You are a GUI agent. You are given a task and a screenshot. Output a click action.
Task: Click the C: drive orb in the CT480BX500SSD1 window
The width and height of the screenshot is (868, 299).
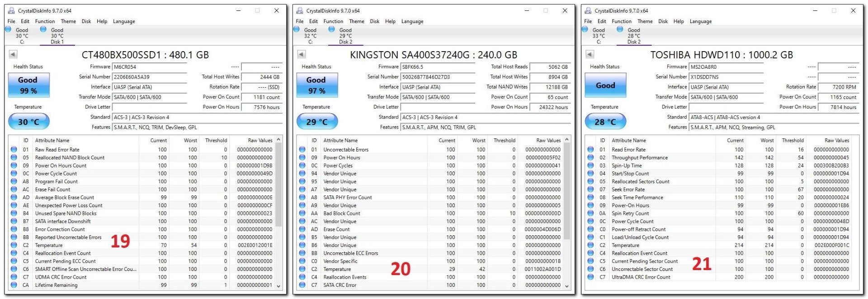(8, 29)
